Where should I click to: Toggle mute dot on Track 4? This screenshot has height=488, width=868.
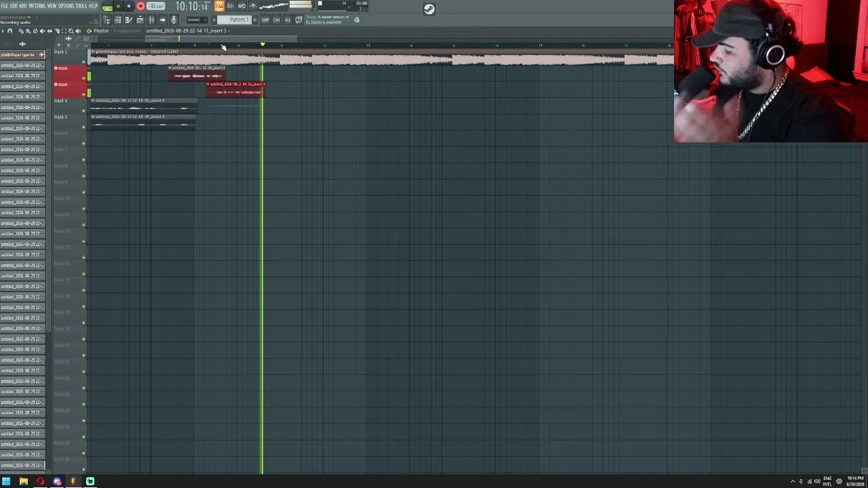(x=84, y=110)
